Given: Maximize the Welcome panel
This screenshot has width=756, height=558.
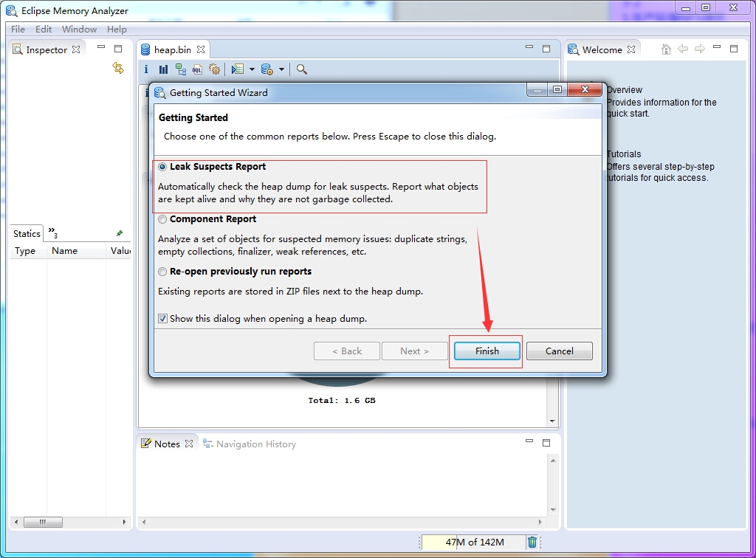Looking at the screenshot, I should coord(734,49).
